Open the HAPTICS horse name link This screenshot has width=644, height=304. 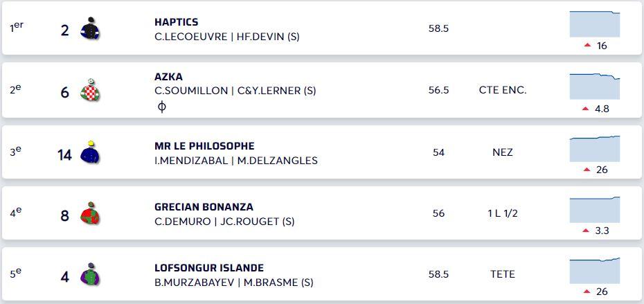pyautogui.click(x=176, y=22)
